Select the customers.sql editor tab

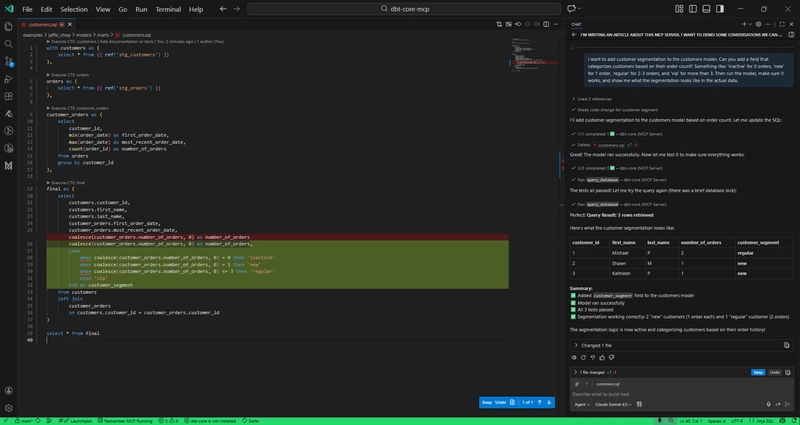click(x=46, y=24)
